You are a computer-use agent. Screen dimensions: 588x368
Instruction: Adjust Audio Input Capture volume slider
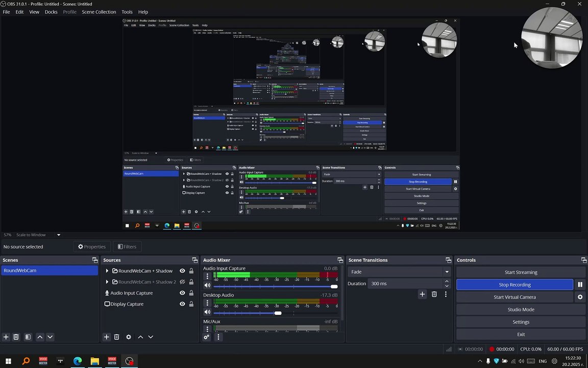[276, 287]
